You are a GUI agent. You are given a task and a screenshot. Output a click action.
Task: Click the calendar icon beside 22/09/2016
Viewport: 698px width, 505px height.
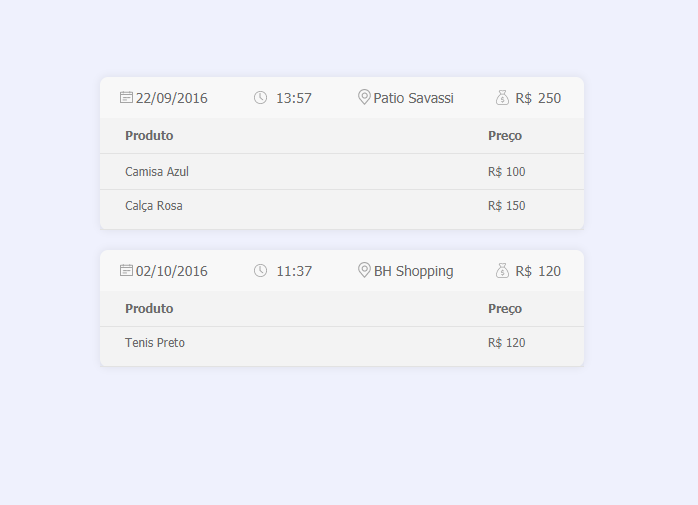[126, 97]
